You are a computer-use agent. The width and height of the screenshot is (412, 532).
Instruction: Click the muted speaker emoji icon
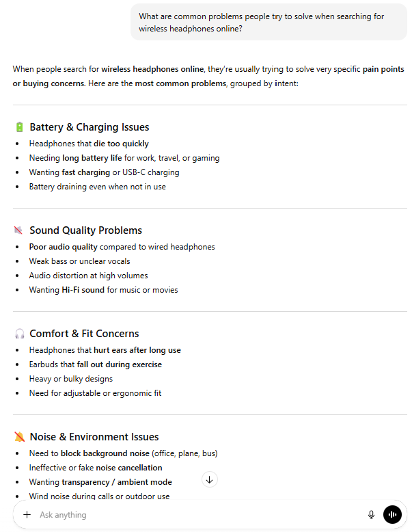point(18,230)
